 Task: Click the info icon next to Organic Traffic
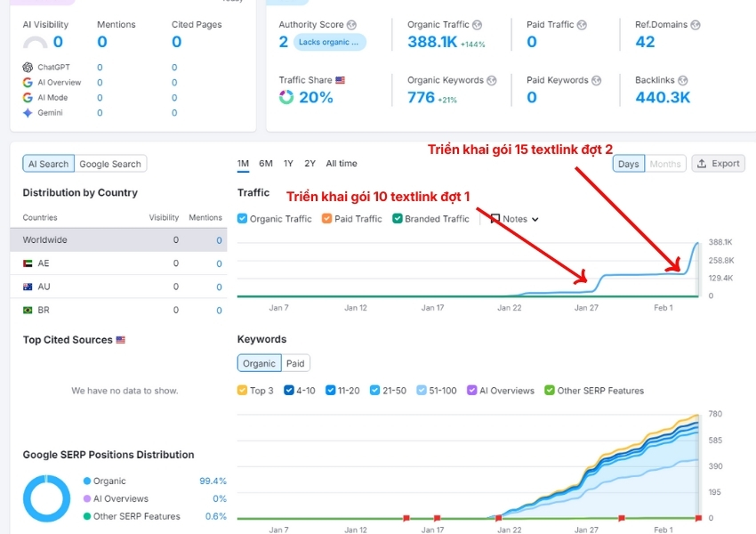click(477, 25)
